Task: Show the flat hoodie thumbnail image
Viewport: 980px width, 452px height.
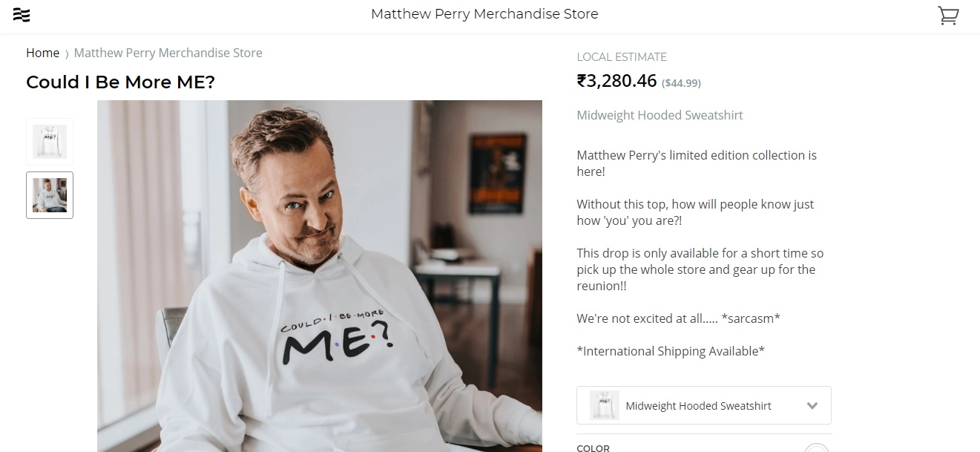Action: pos(50,141)
